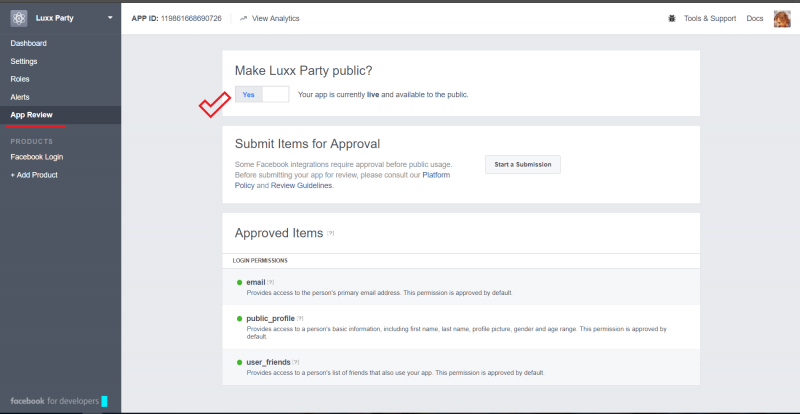This screenshot has width=800, height=414.
Task: Click green status dot for email
Action: click(239, 282)
